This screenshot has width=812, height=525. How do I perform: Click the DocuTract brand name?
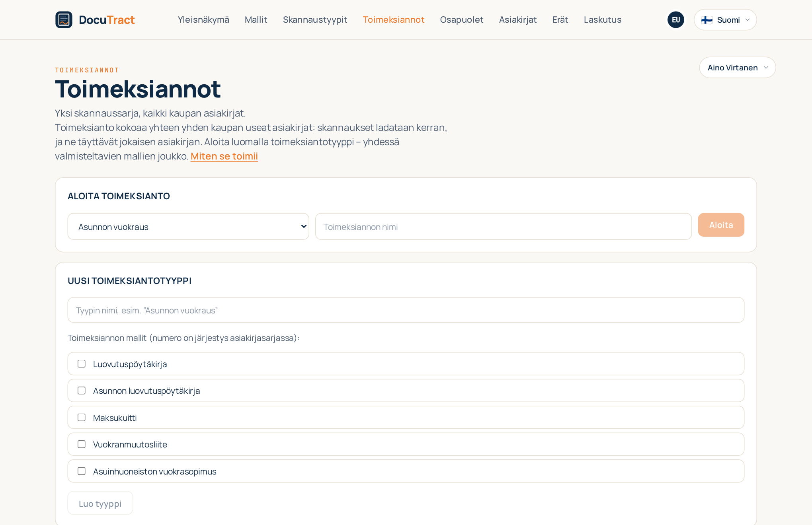click(x=107, y=19)
